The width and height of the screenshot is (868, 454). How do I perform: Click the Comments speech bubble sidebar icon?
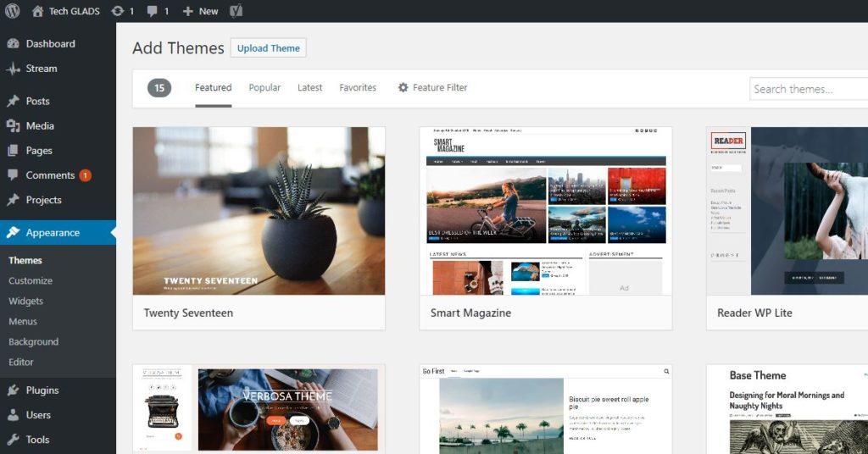(14, 175)
